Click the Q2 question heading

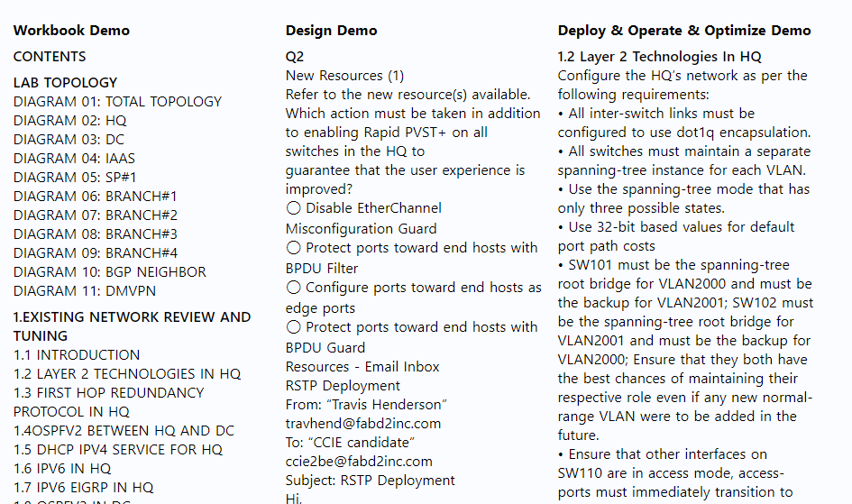coord(295,57)
